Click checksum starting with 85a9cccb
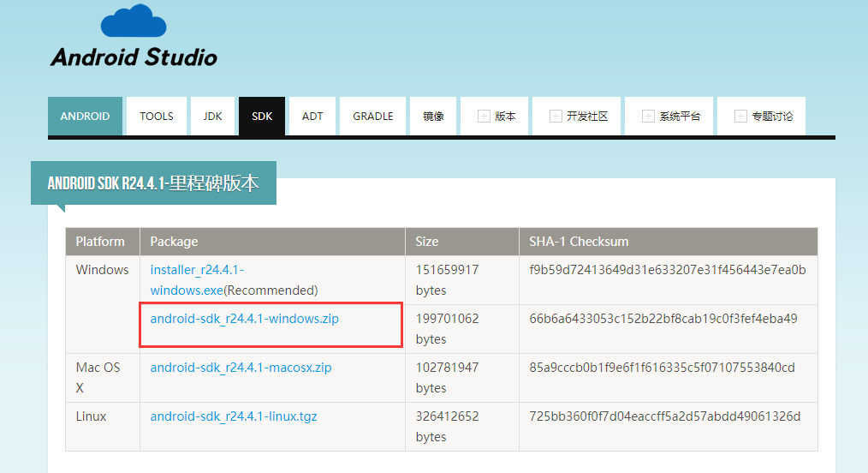This screenshot has width=868, height=473. (x=662, y=368)
